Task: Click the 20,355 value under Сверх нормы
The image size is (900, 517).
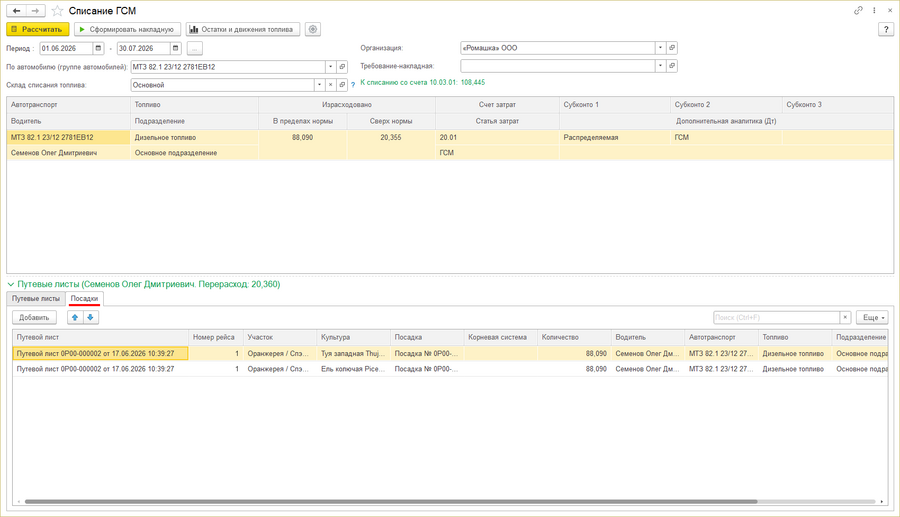Action: (391, 137)
